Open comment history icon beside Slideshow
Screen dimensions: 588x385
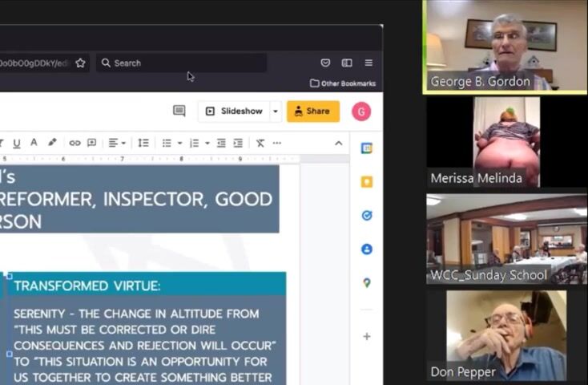[x=179, y=111]
